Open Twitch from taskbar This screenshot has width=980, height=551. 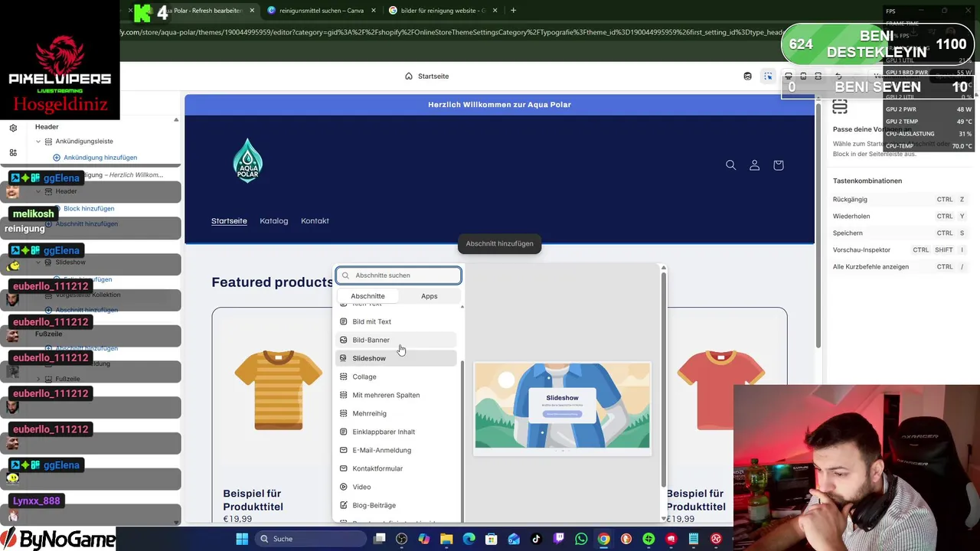559,539
